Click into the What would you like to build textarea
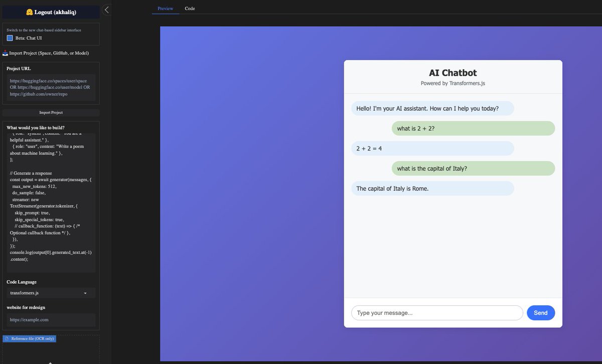 (x=51, y=203)
